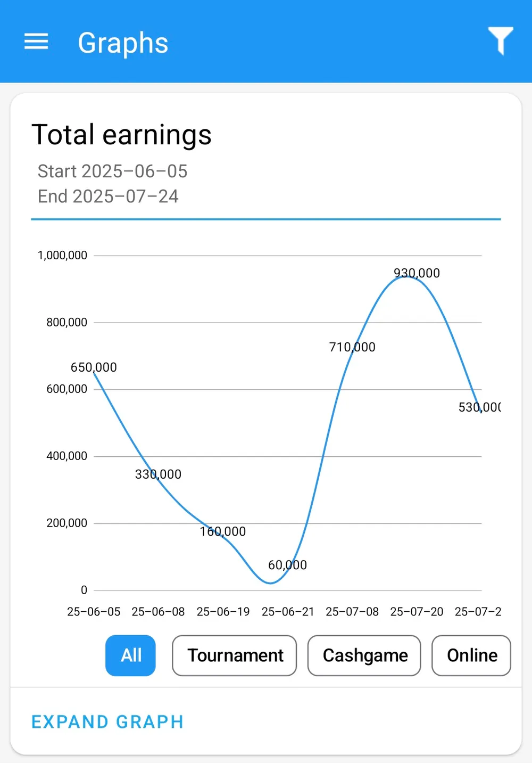Tap the 330,000 data label

click(x=158, y=474)
